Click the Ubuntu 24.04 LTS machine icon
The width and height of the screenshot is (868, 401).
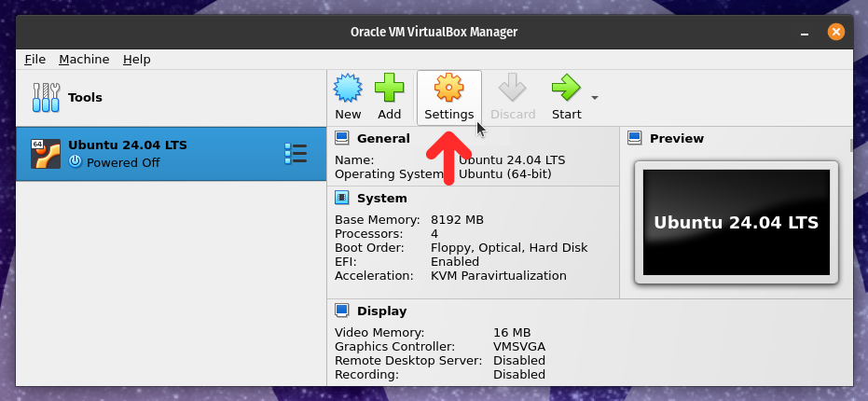coord(46,154)
